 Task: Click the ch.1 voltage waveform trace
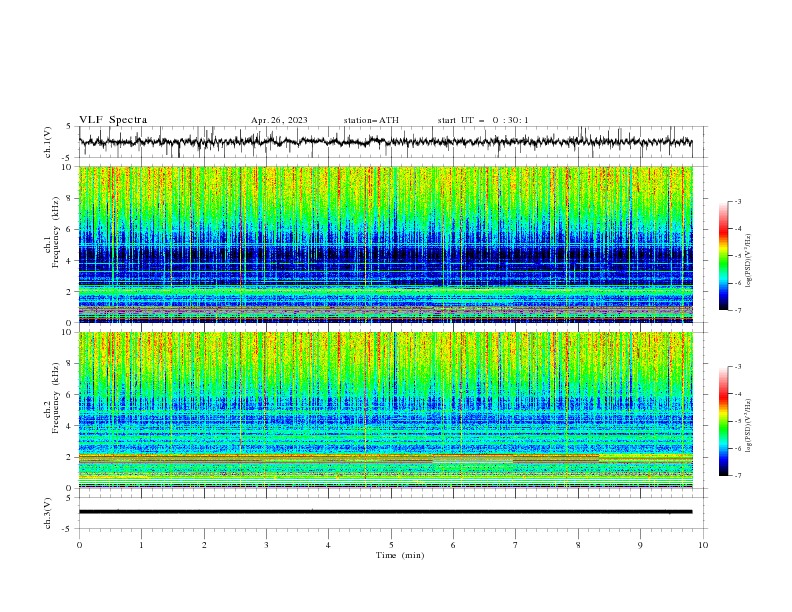coord(385,142)
